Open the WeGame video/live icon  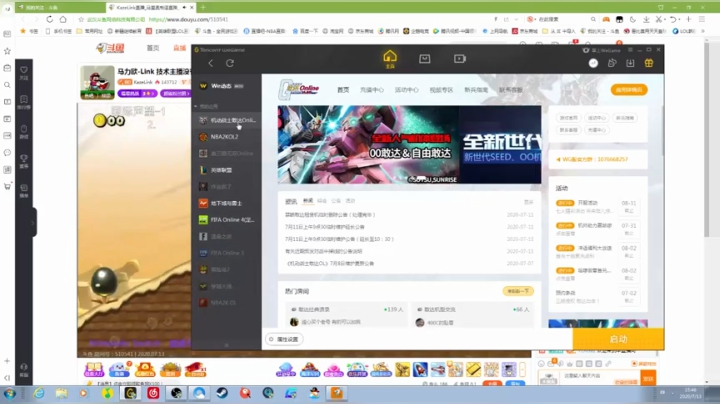coord(460,59)
